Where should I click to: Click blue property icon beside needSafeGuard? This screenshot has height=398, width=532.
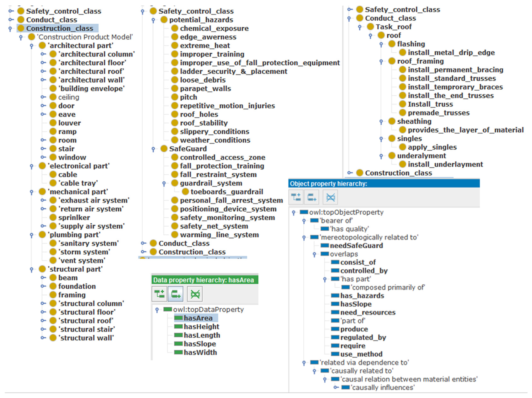tap(325, 246)
